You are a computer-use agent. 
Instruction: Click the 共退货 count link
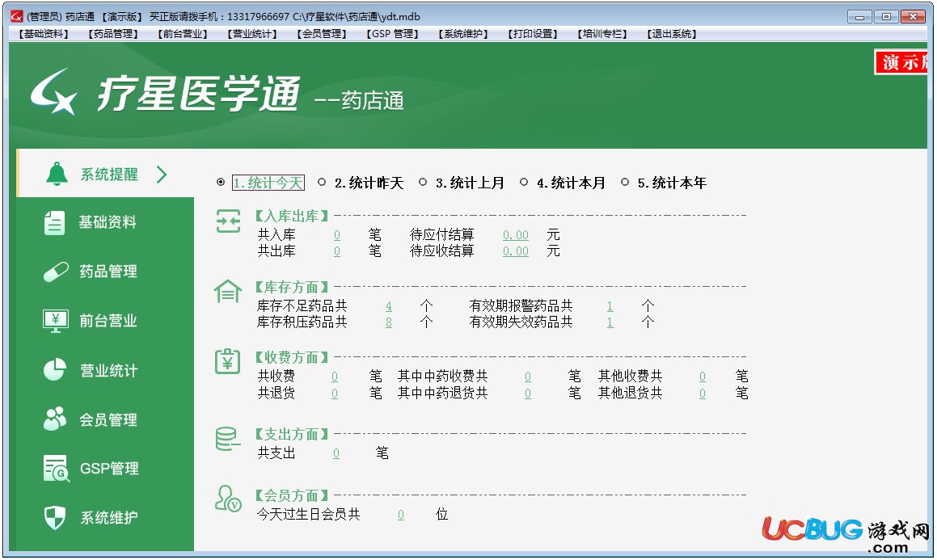335,394
